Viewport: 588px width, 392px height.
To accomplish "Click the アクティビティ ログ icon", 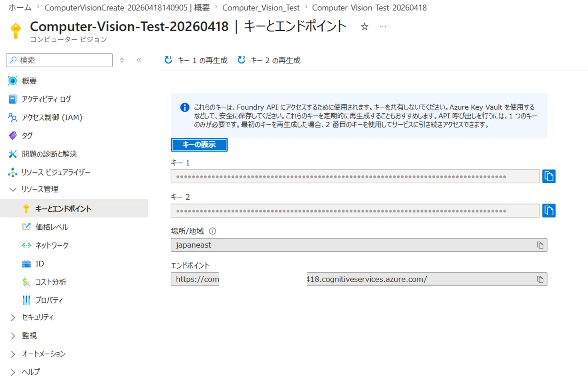I will [x=13, y=99].
